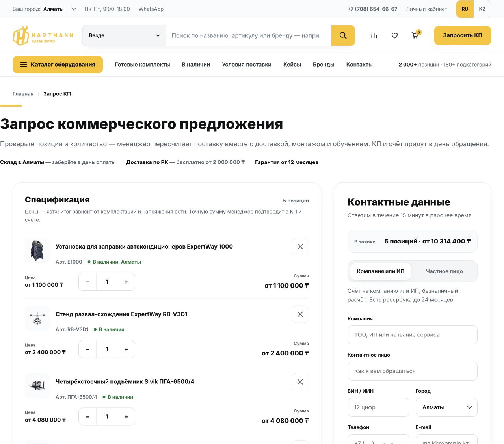Go to Главная breadcrumb
The height and width of the screenshot is (444, 504).
pos(23,94)
